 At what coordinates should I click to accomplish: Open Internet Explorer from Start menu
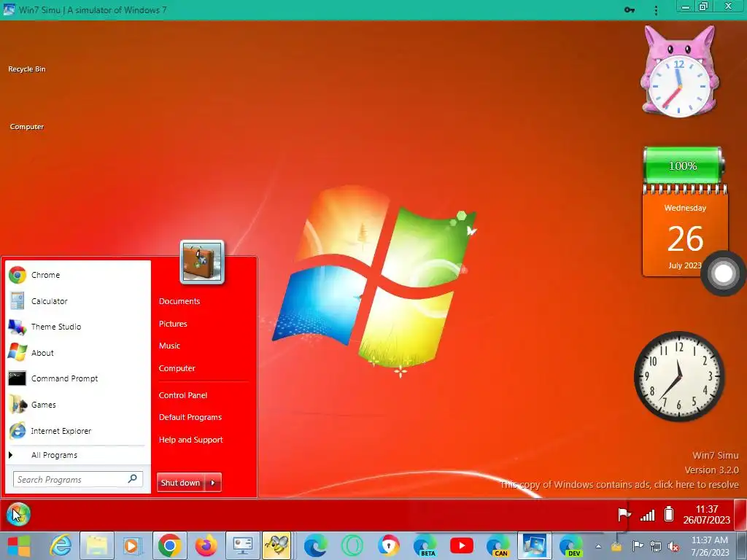(x=77, y=431)
